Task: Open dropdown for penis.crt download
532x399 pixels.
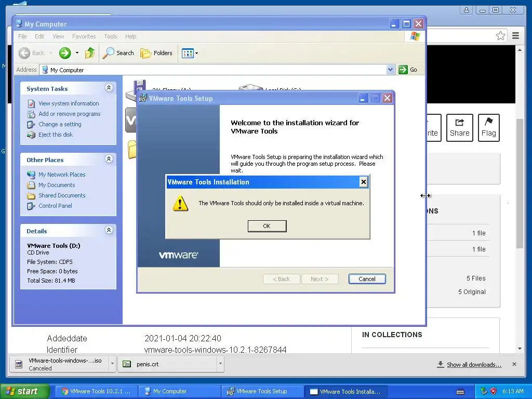Action: 220,364
